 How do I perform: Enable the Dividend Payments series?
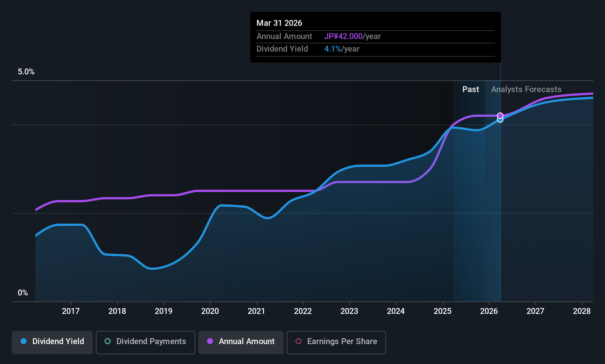(145, 342)
